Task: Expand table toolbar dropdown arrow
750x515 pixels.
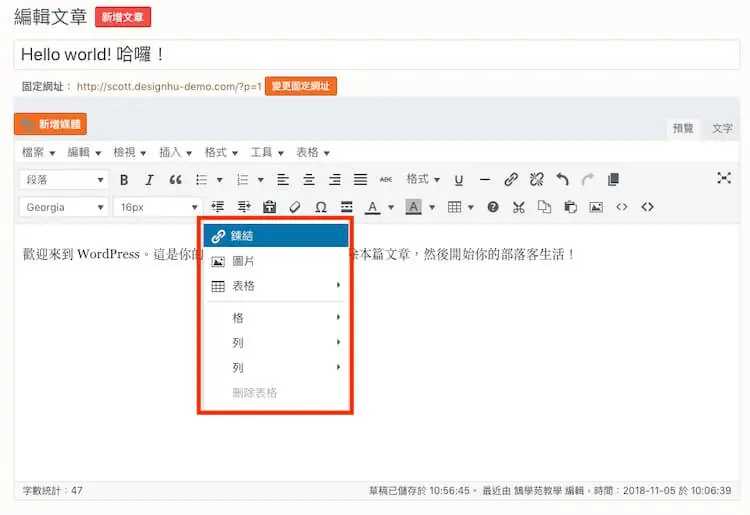Action: [471, 208]
